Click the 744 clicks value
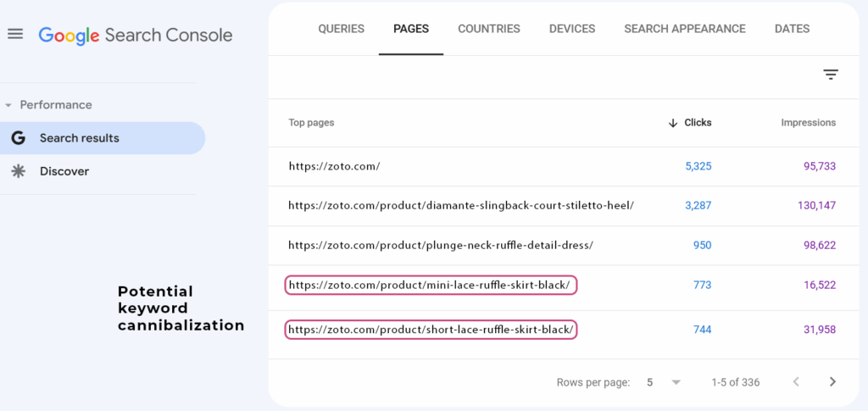The width and height of the screenshot is (868, 411). pyautogui.click(x=702, y=330)
